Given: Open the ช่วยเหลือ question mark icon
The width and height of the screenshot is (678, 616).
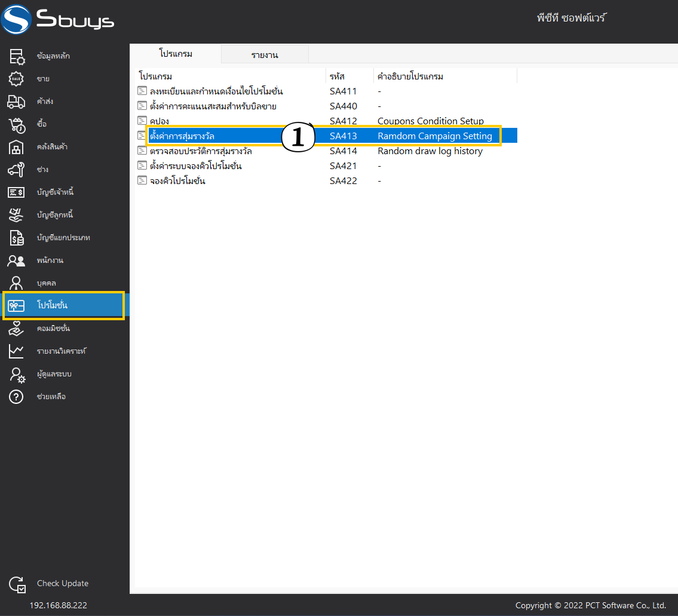Looking at the screenshot, I should 16,396.
